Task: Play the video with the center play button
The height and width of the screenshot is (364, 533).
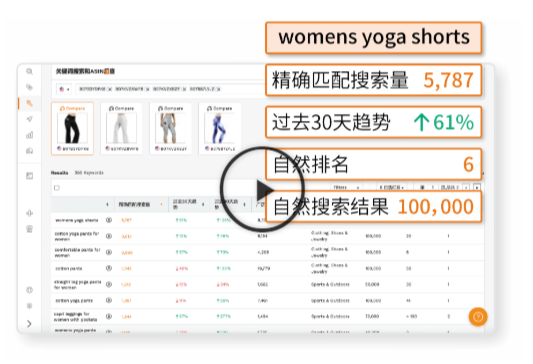Action: coord(262,189)
